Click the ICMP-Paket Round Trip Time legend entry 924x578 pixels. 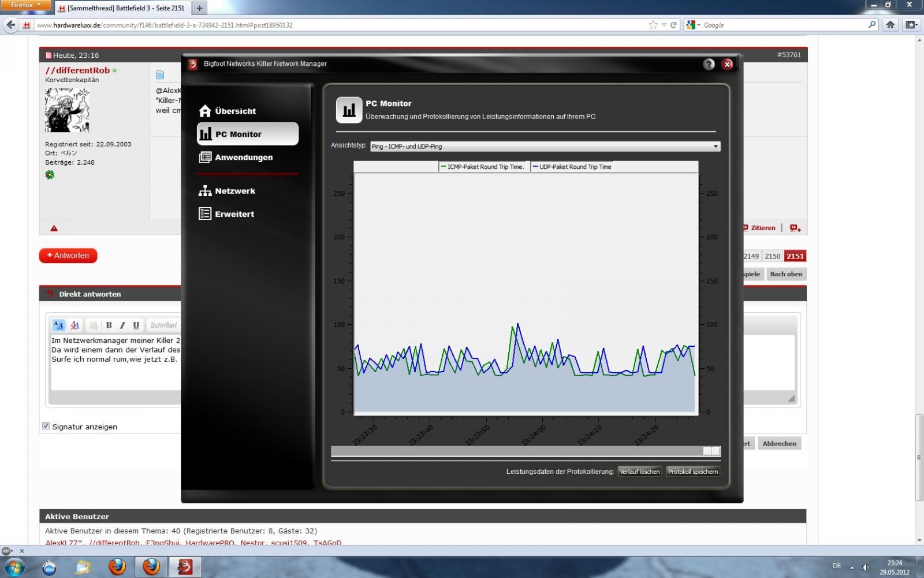click(482, 167)
